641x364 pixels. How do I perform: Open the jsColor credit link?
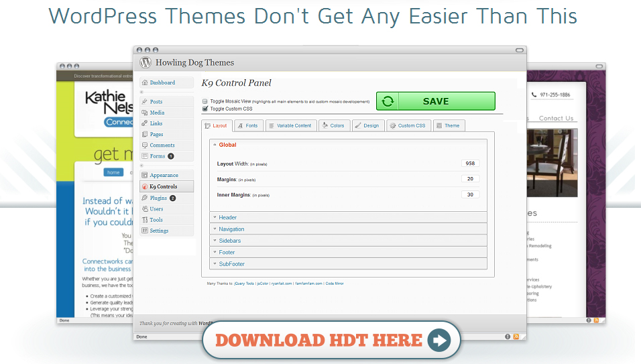coord(262,284)
